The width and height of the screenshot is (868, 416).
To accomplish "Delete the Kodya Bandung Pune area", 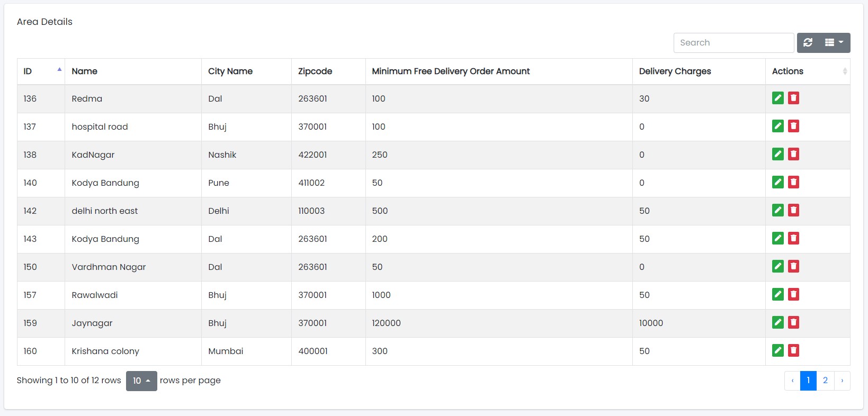I will pyautogui.click(x=793, y=182).
